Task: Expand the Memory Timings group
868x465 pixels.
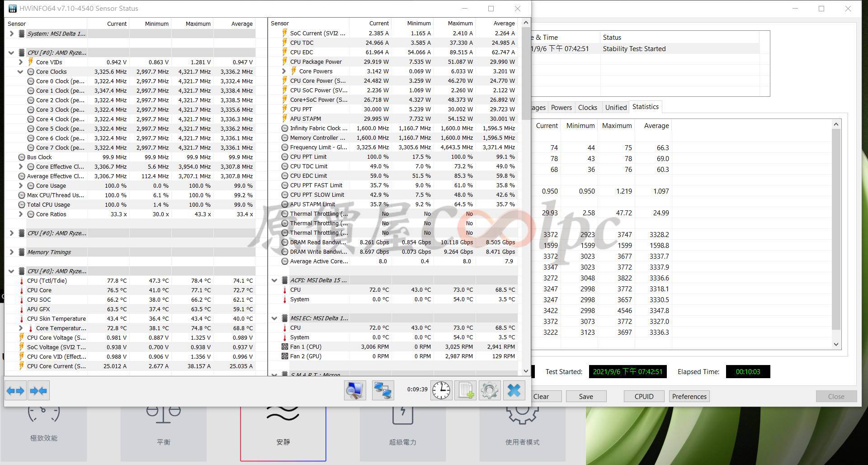Action: pos(11,252)
